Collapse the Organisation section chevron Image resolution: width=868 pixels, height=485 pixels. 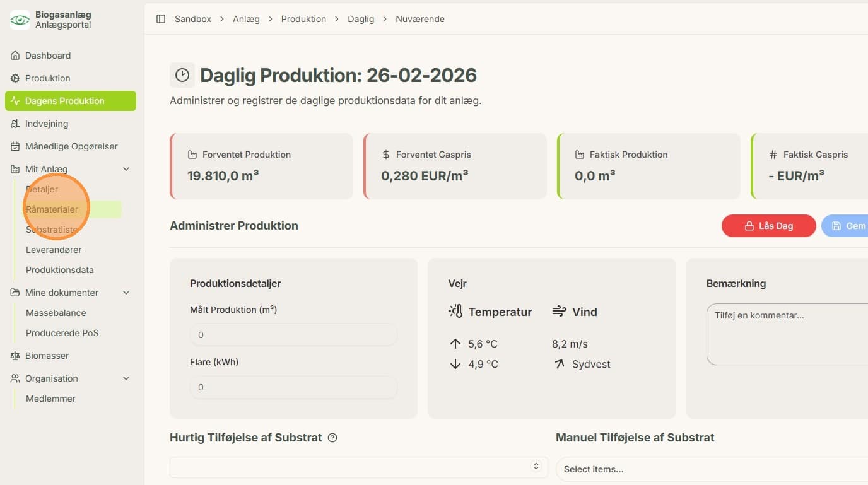(x=126, y=378)
